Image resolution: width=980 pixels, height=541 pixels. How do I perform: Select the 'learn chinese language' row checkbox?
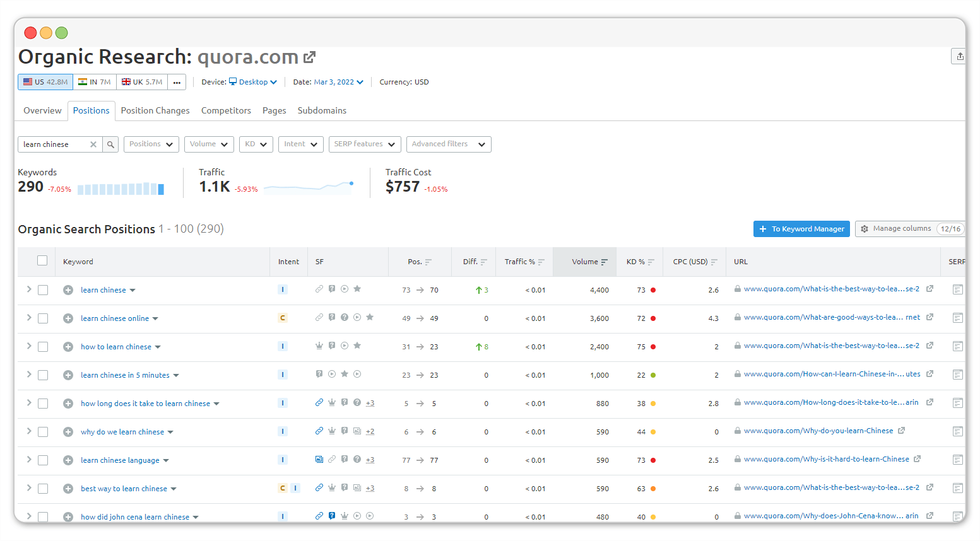(x=43, y=460)
